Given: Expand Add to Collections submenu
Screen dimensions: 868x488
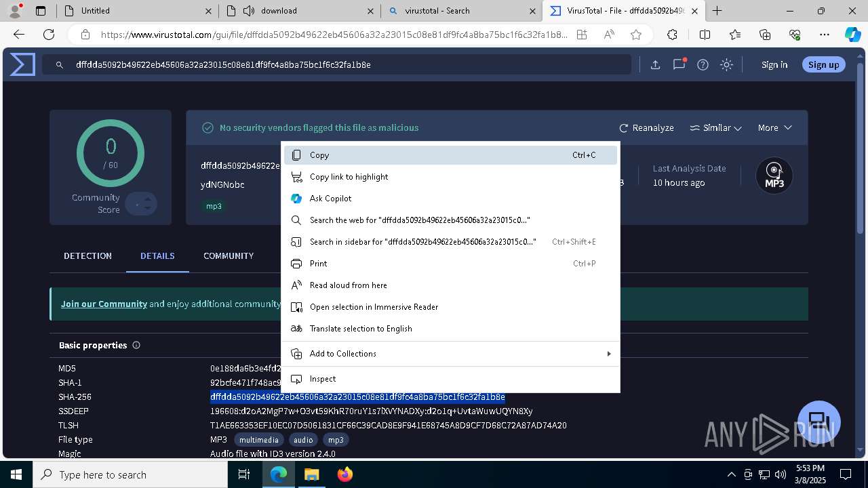Looking at the screenshot, I should tap(609, 354).
